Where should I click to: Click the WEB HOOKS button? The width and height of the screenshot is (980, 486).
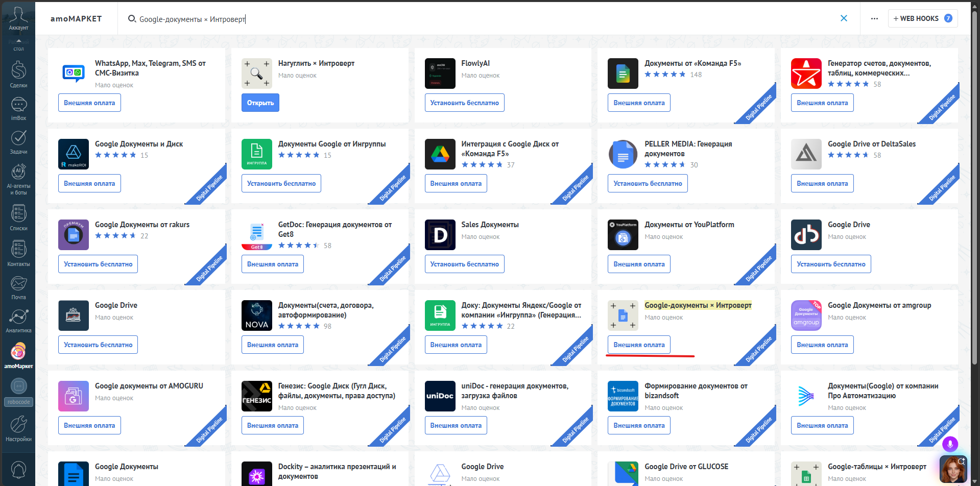coord(923,18)
